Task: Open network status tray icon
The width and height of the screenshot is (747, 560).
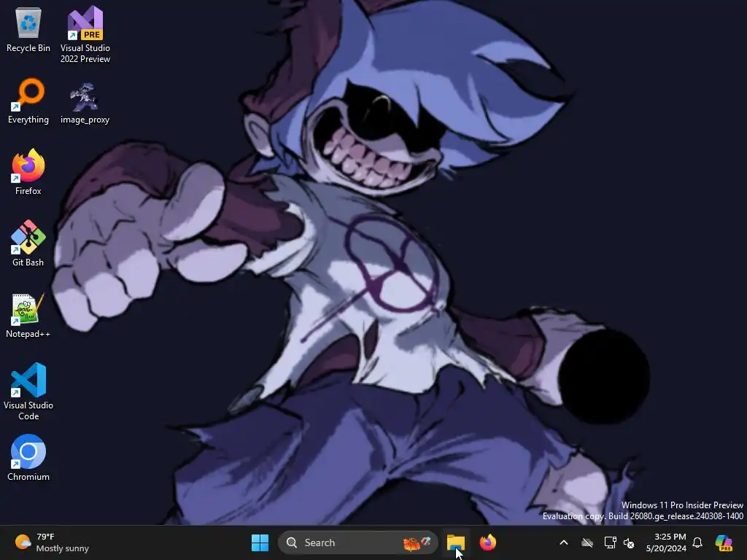Action: pyautogui.click(x=611, y=542)
